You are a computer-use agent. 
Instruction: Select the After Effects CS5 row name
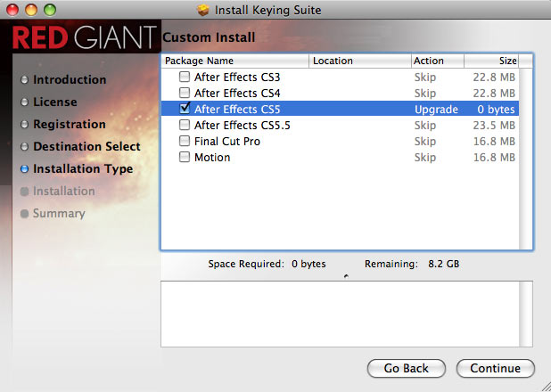click(x=237, y=110)
